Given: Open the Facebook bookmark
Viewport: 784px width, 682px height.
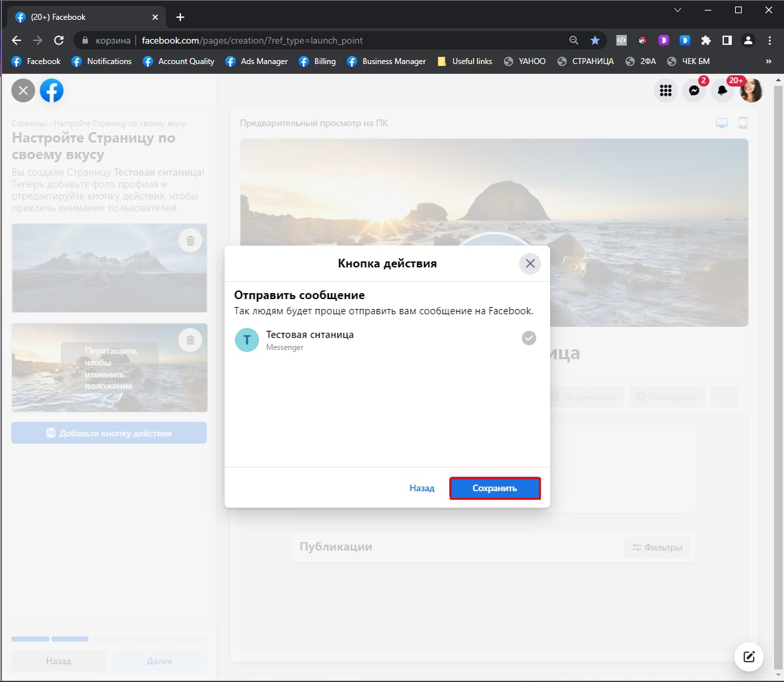Looking at the screenshot, I should click(36, 61).
